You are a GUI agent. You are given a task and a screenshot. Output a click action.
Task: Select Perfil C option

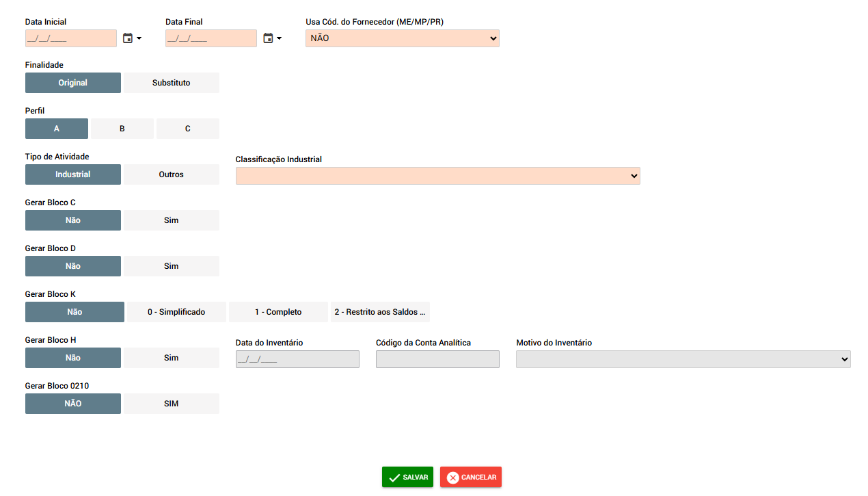point(188,129)
